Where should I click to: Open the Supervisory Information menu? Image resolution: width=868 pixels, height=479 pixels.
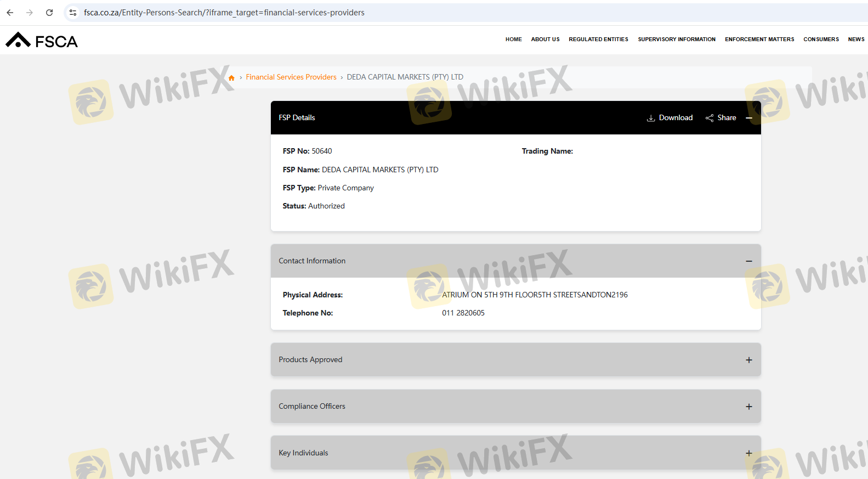coord(676,40)
